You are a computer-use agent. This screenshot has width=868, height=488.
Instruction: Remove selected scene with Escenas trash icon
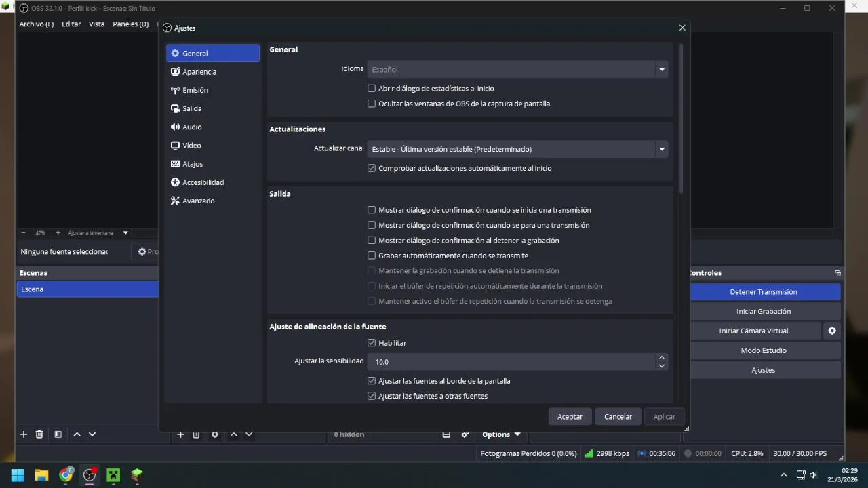(x=39, y=434)
